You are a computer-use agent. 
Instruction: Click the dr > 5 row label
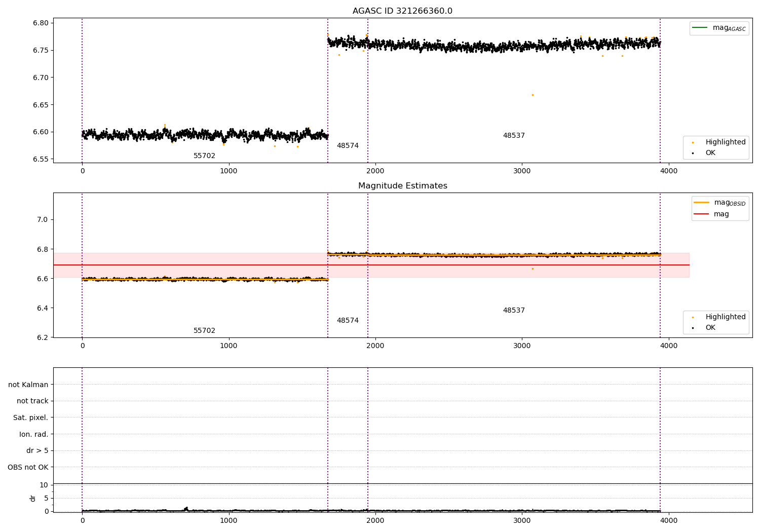click(37, 450)
